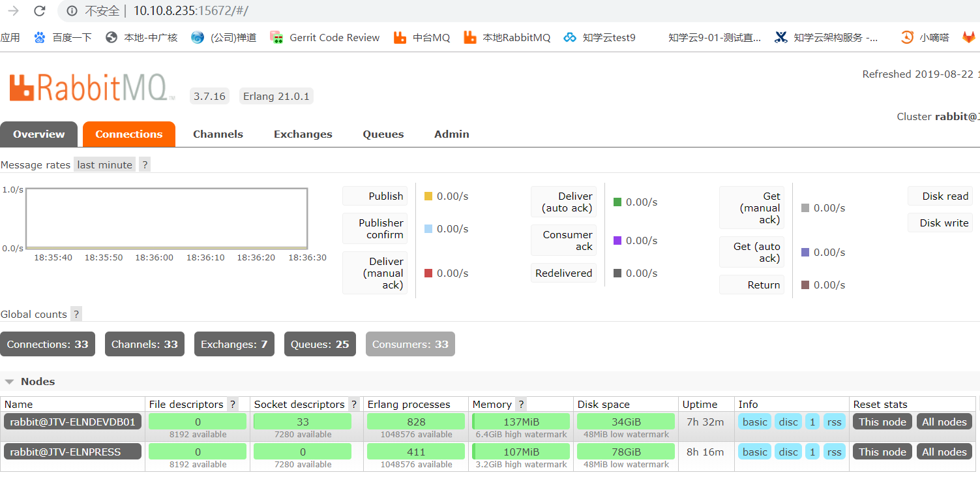Switch to the Admin tab
This screenshot has width=980, height=481.
pyautogui.click(x=451, y=134)
